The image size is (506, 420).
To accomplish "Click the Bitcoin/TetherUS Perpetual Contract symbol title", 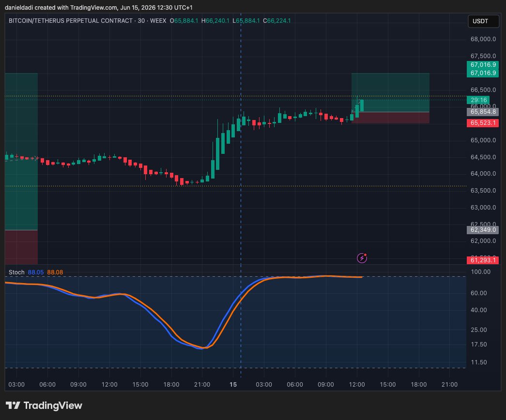I will tap(70, 21).
